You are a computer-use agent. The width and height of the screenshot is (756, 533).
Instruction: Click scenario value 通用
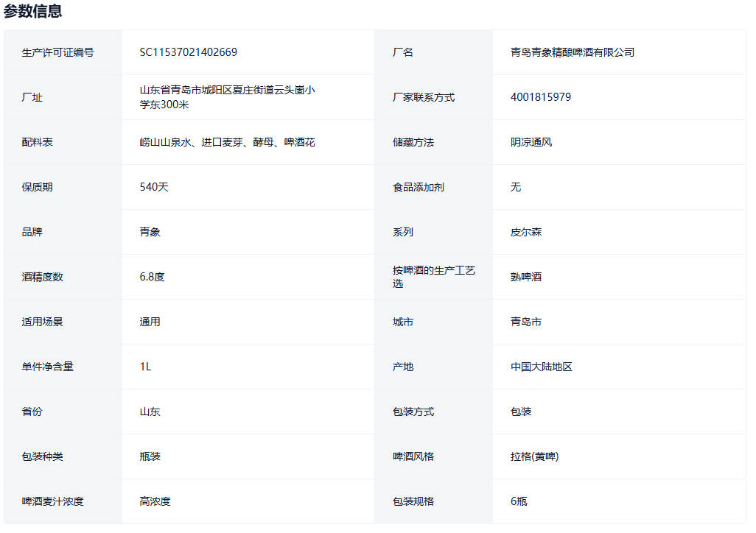pyautogui.click(x=150, y=321)
